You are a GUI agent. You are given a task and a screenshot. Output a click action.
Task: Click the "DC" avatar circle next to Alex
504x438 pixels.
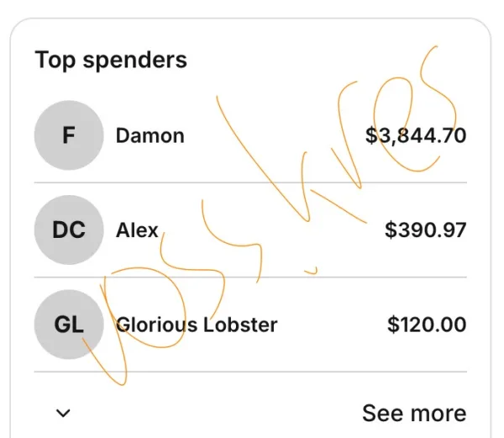(69, 230)
